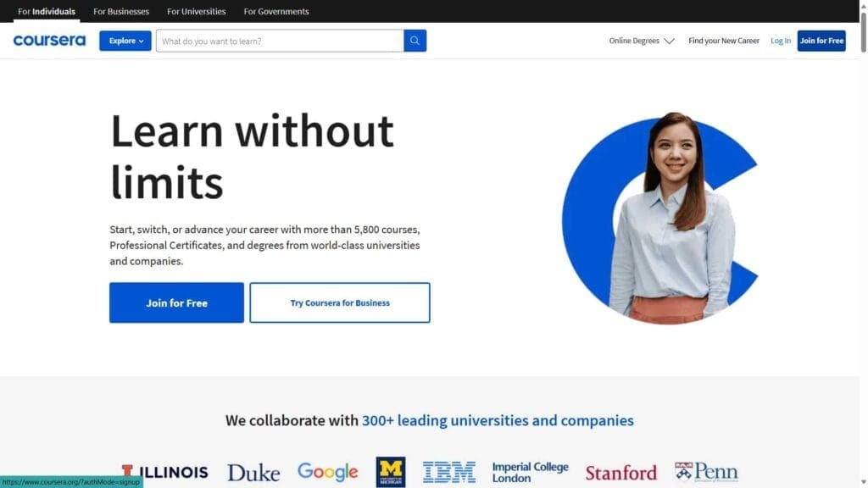This screenshot has width=868, height=488.
Task: Select the IBM partner logo
Action: click(x=449, y=471)
